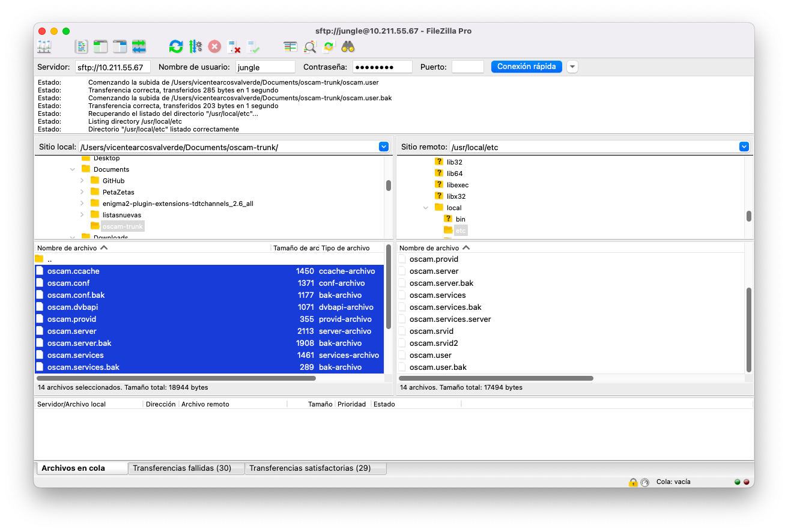Switch to Transferencias fallidas tab
The width and height of the screenshot is (788, 532).
click(182, 468)
